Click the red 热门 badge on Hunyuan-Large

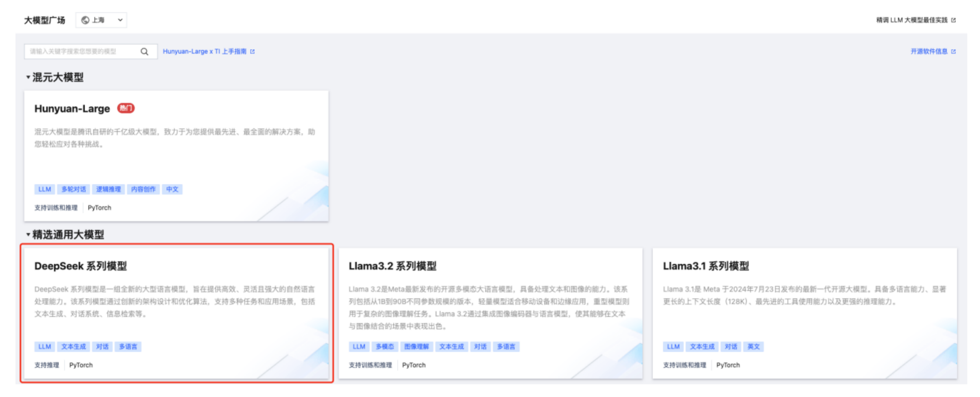coord(126,108)
